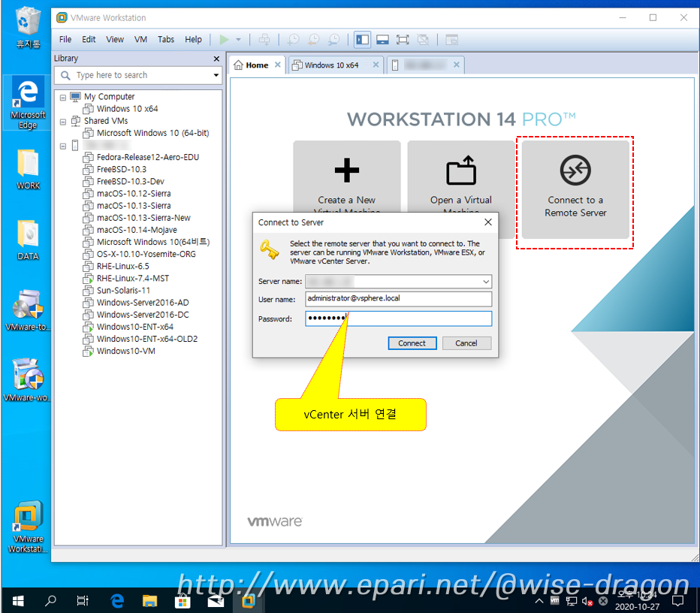Collapse the remote server tree node
This screenshot has width=700, height=613.
(x=63, y=146)
